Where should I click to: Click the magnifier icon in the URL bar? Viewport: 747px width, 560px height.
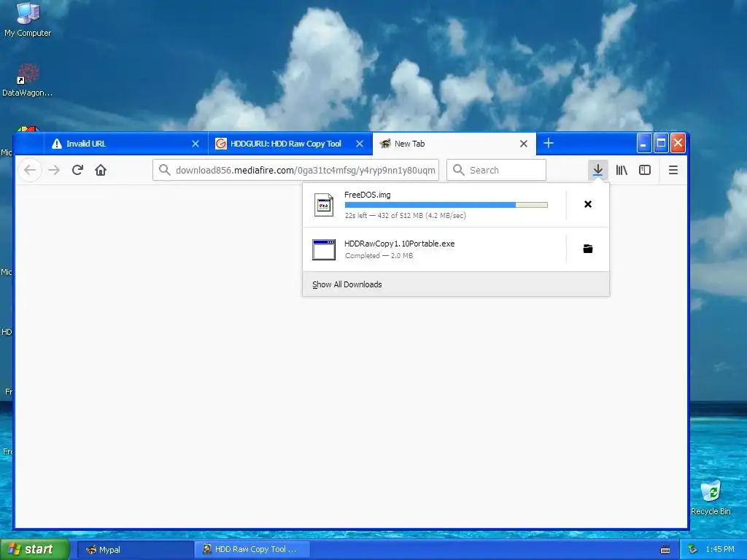click(164, 170)
